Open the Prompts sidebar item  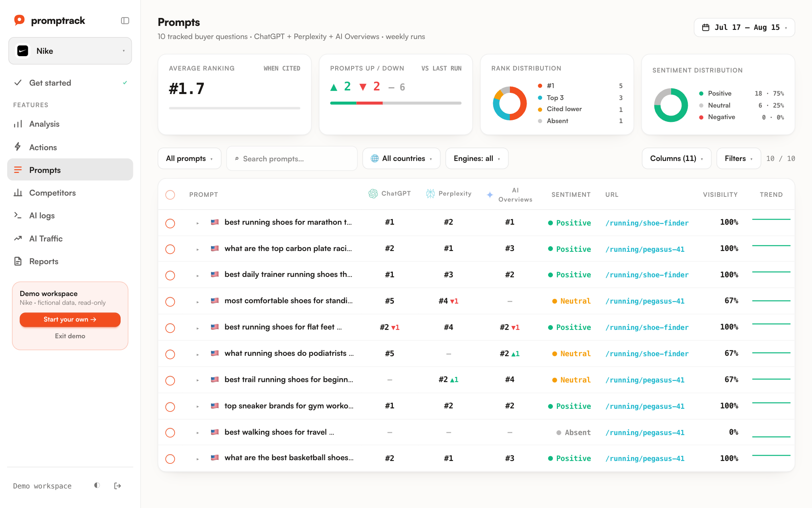(x=70, y=170)
